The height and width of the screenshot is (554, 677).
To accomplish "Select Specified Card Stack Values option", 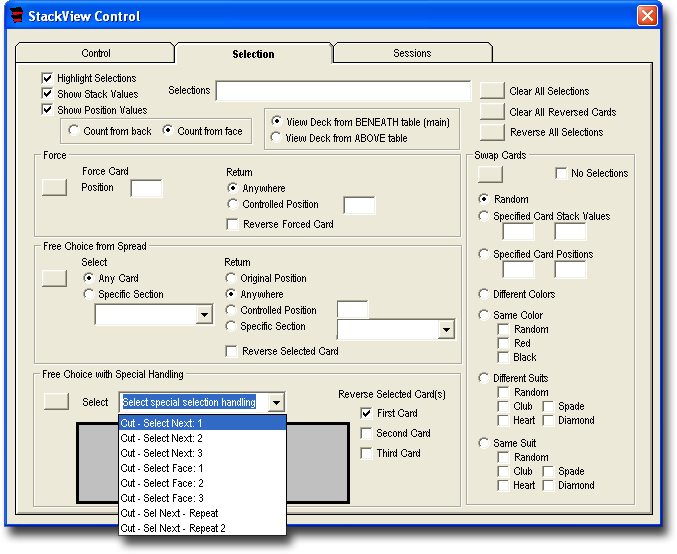I will 484,215.
